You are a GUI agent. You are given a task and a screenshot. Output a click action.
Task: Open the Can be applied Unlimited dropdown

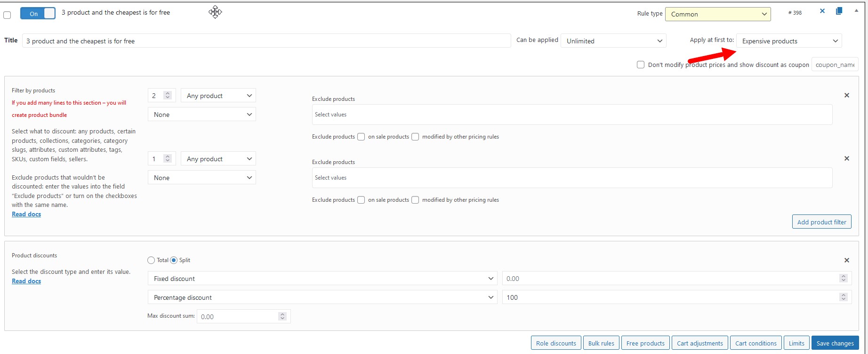point(613,41)
